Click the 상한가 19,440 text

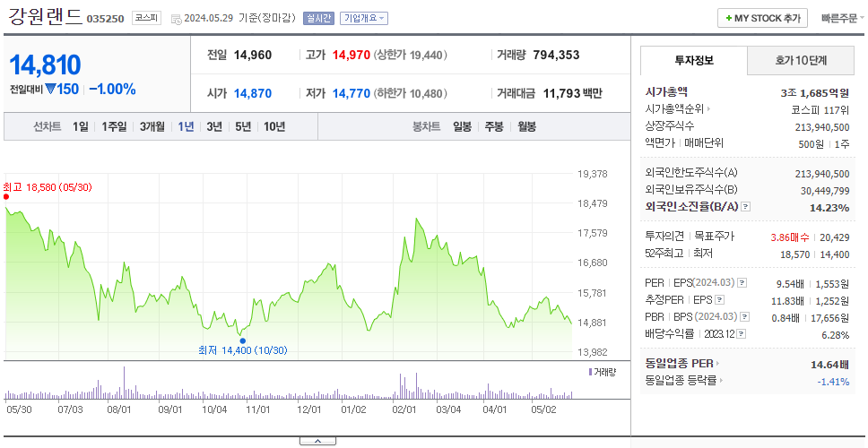pos(410,56)
